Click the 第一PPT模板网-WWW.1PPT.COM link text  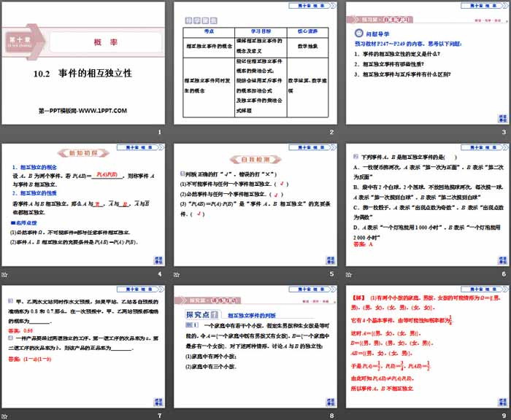click(83, 110)
